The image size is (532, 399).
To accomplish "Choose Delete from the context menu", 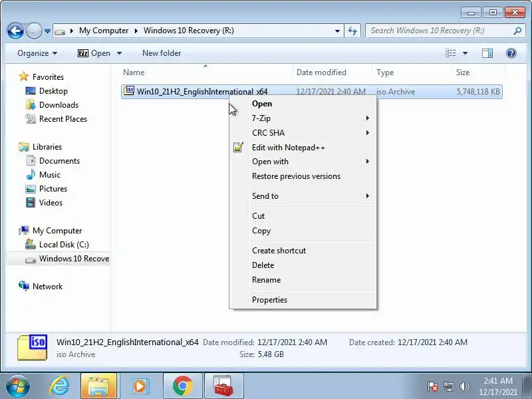I will (x=303, y=265).
